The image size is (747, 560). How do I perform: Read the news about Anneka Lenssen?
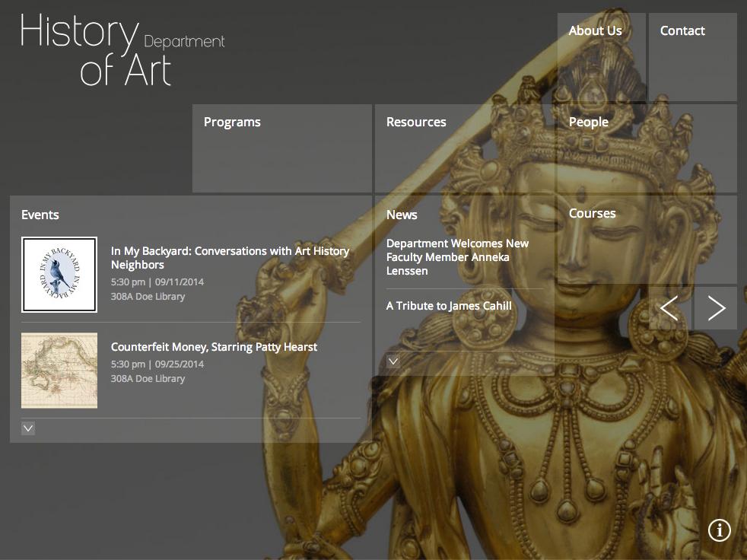point(457,257)
